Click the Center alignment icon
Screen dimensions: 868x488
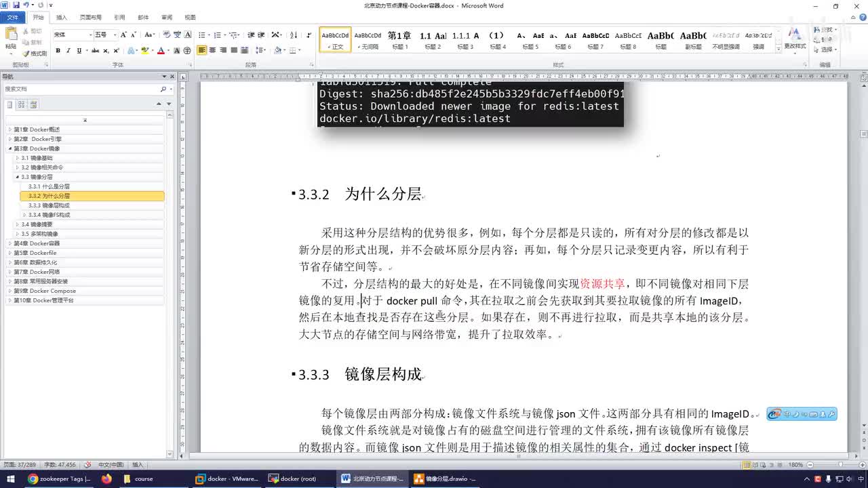point(212,50)
